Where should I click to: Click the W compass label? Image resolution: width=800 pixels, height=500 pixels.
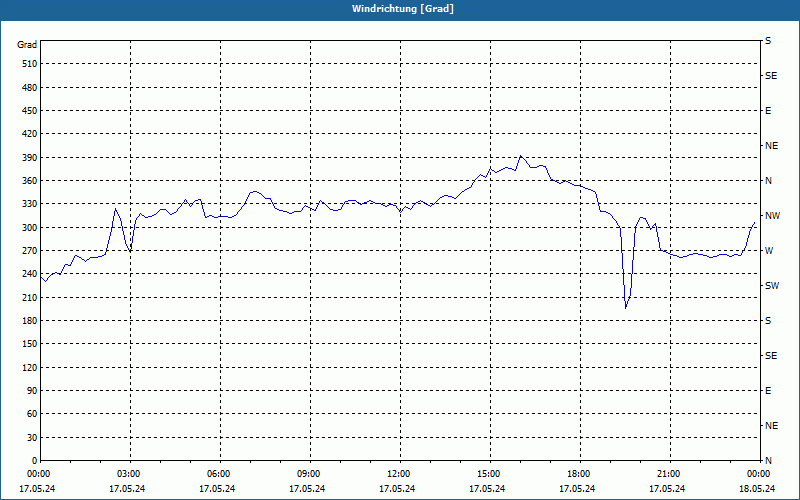769,251
